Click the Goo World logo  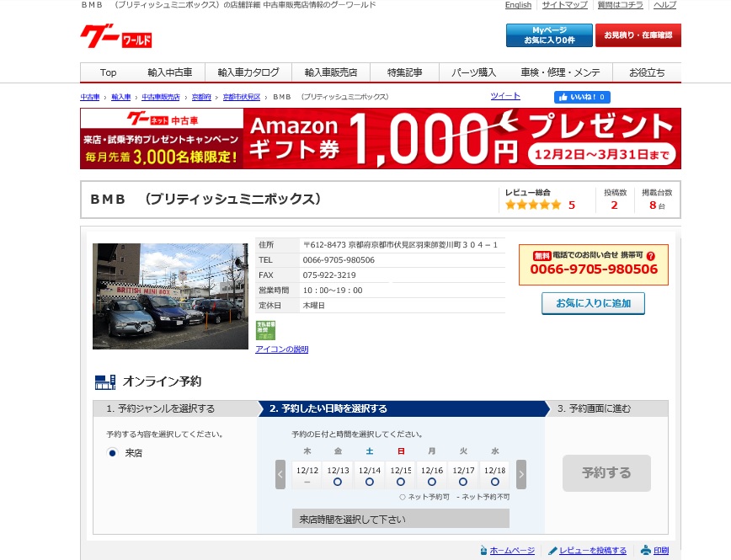coord(116,36)
